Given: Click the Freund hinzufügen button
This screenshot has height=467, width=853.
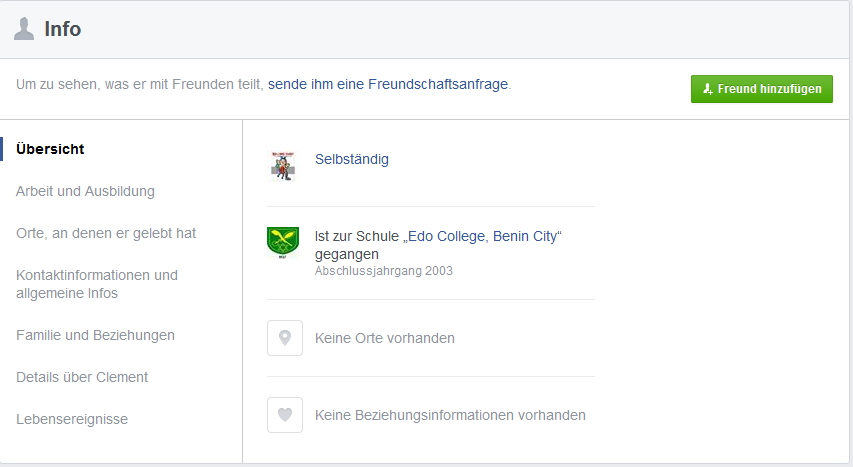Looking at the screenshot, I should coord(762,89).
